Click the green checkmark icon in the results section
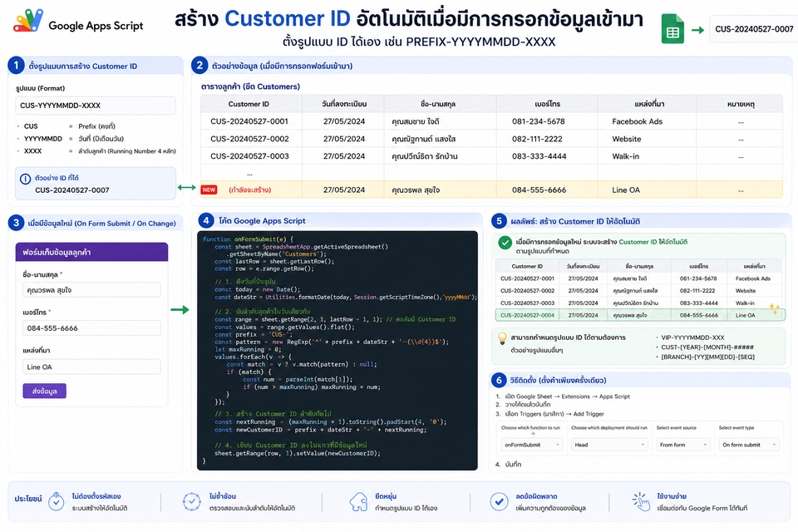Image resolution: width=798 pixels, height=532 pixels. (x=505, y=243)
